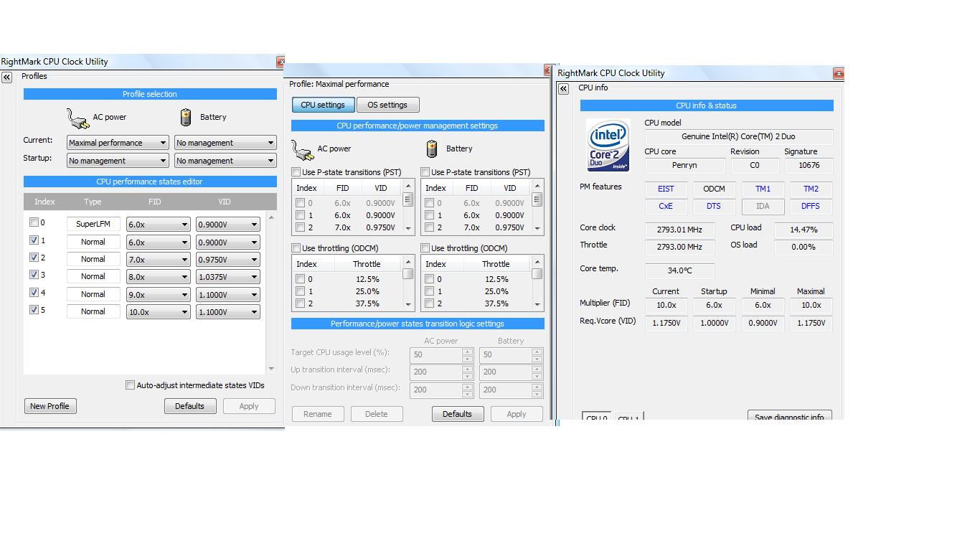Click the CxE PM feature box

666,206
